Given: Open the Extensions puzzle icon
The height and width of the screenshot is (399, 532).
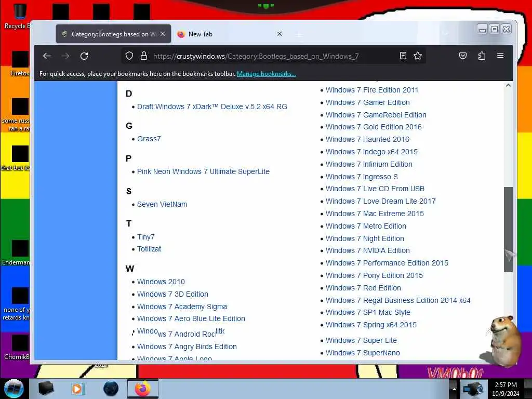Looking at the screenshot, I should [x=482, y=56].
